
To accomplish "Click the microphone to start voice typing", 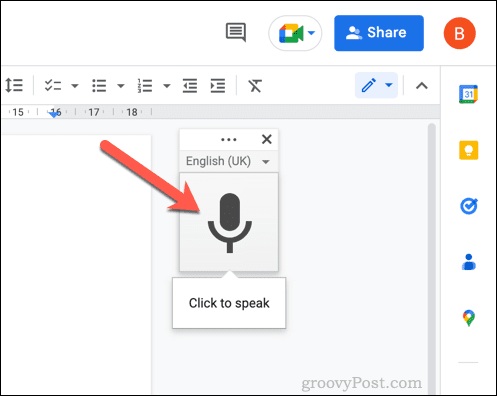I will (229, 222).
